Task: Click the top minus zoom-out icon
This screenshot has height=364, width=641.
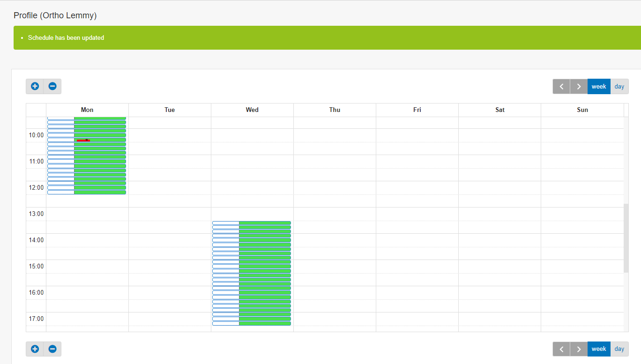Action: click(x=52, y=86)
